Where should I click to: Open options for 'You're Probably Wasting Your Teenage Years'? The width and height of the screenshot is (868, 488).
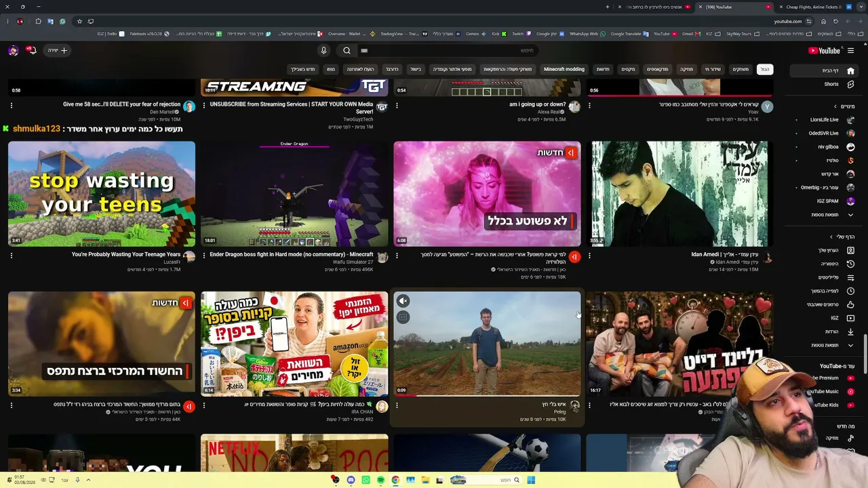click(x=12, y=256)
